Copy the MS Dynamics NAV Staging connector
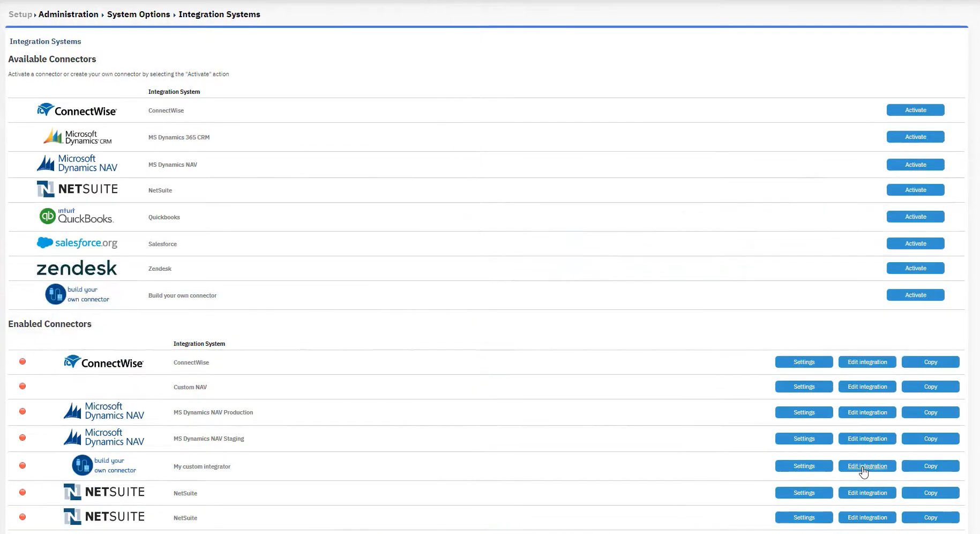The width and height of the screenshot is (980, 534). 930,439
